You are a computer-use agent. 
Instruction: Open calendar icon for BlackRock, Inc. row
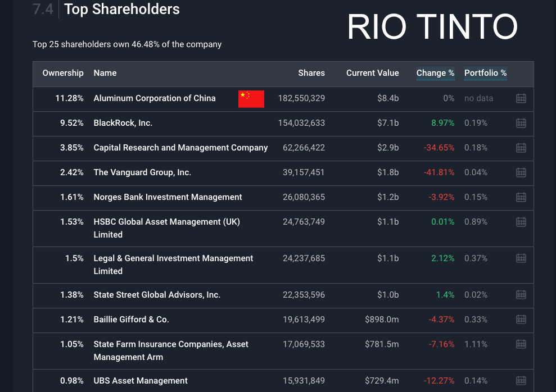click(521, 123)
